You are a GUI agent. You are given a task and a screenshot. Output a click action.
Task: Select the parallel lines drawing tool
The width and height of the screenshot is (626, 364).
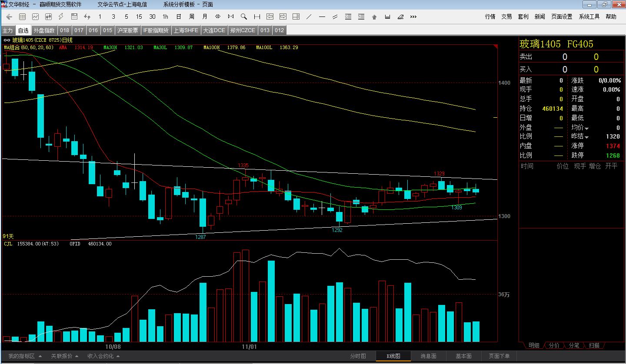pos(335,17)
